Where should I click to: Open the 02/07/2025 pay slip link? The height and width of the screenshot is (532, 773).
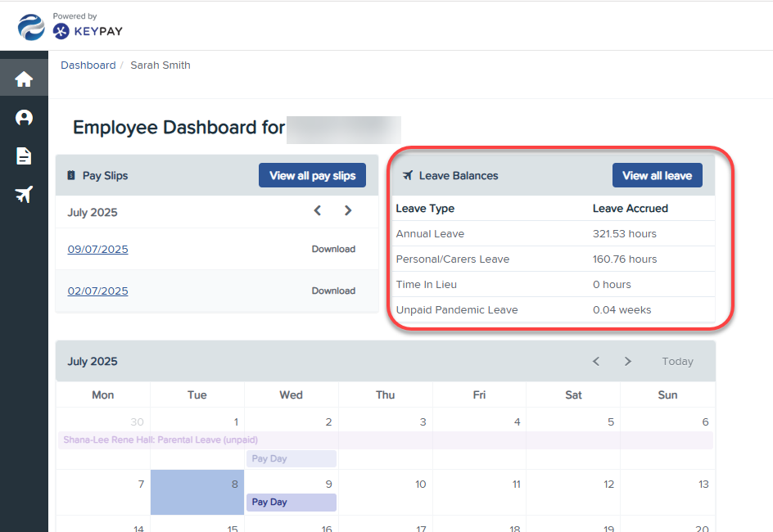pyautogui.click(x=97, y=291)
